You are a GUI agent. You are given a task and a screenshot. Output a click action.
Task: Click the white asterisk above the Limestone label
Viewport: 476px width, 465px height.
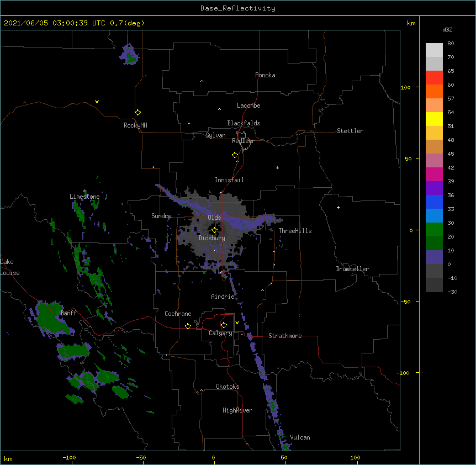[x=85, y=191]
